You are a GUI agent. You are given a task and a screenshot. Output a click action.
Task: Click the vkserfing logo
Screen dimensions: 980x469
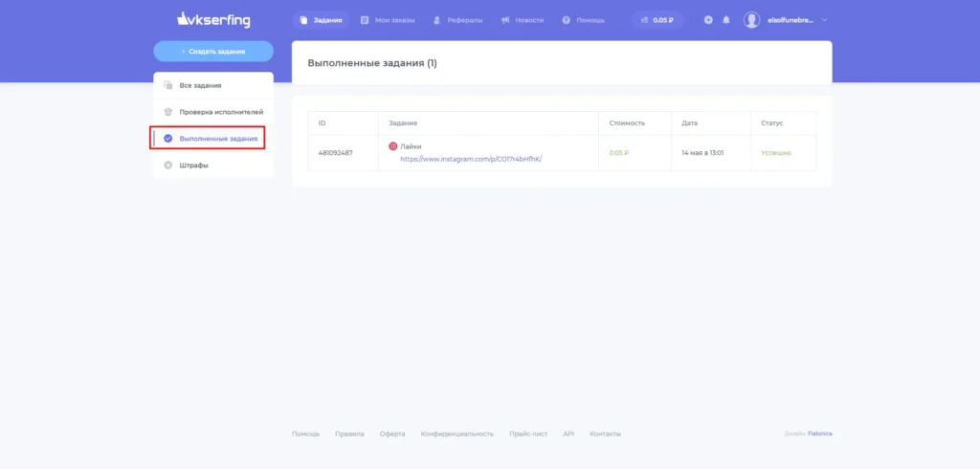tap(213, 20)
